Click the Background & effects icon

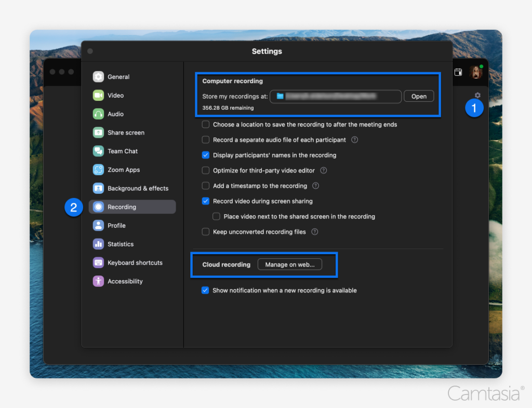[98, 188]
